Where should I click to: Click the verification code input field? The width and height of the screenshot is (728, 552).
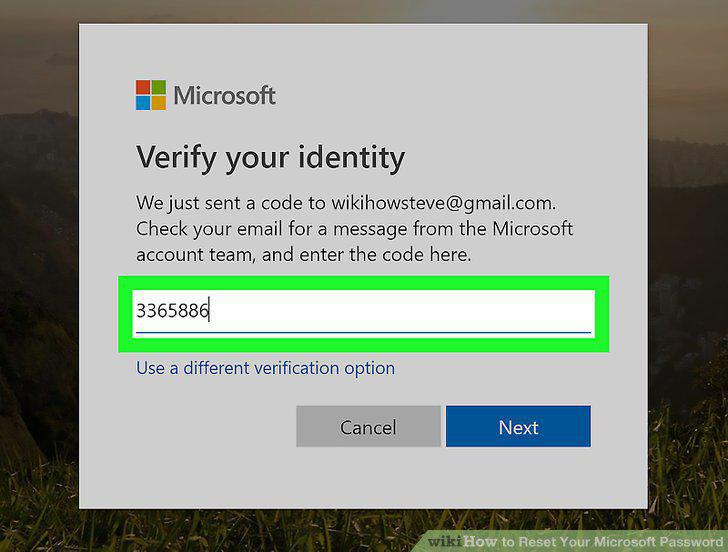point(363,313)
